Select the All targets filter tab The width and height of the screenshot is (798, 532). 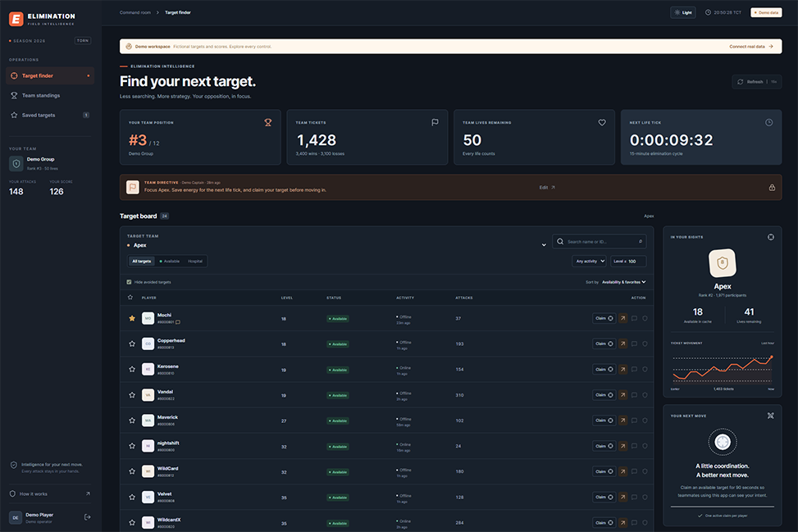point(142,261)
